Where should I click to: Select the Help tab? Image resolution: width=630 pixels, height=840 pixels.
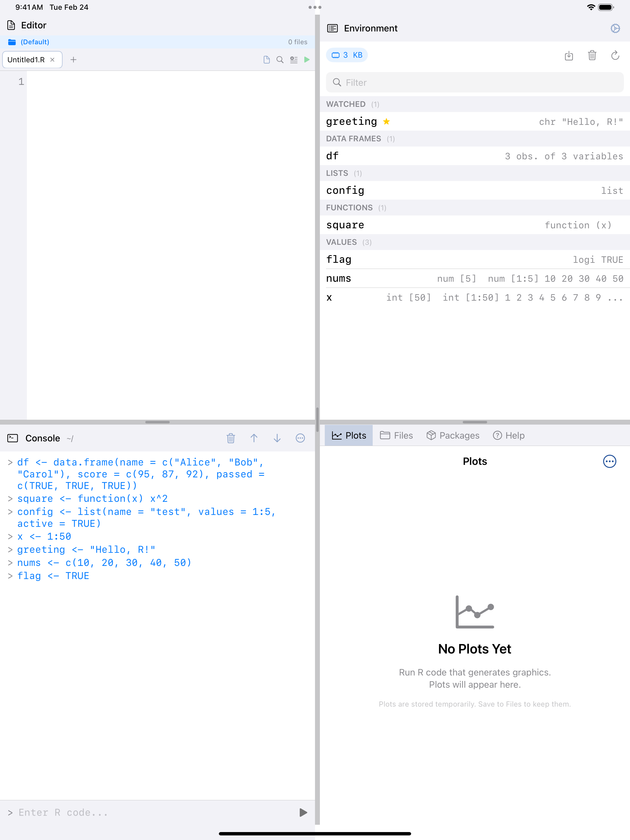[x=509, y=435]
